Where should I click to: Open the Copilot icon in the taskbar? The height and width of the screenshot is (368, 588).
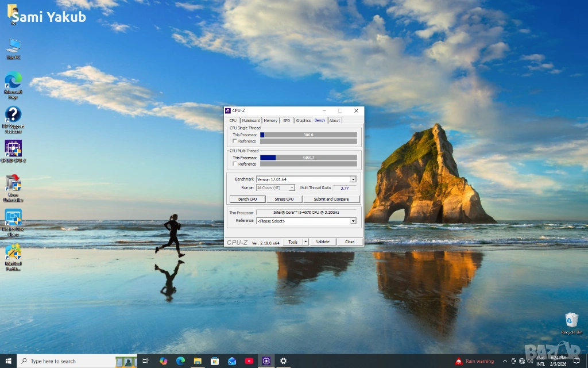164,361
